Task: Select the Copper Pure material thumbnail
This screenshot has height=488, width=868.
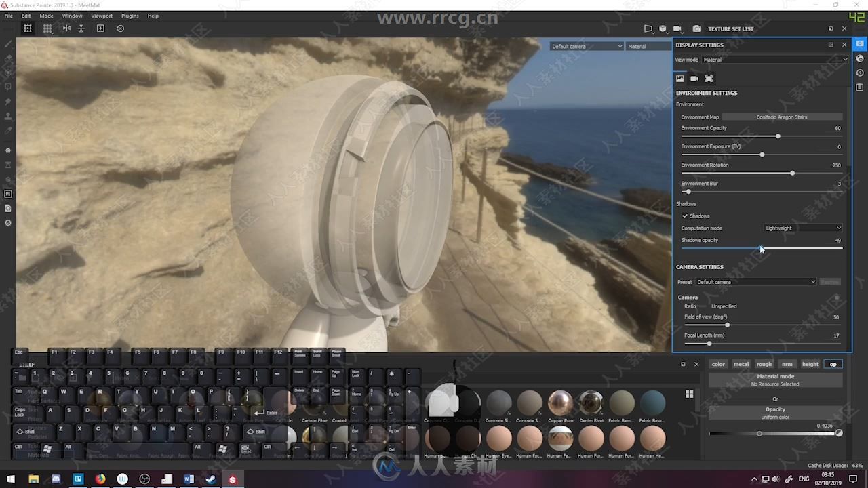Action: (x=560, y=403)
